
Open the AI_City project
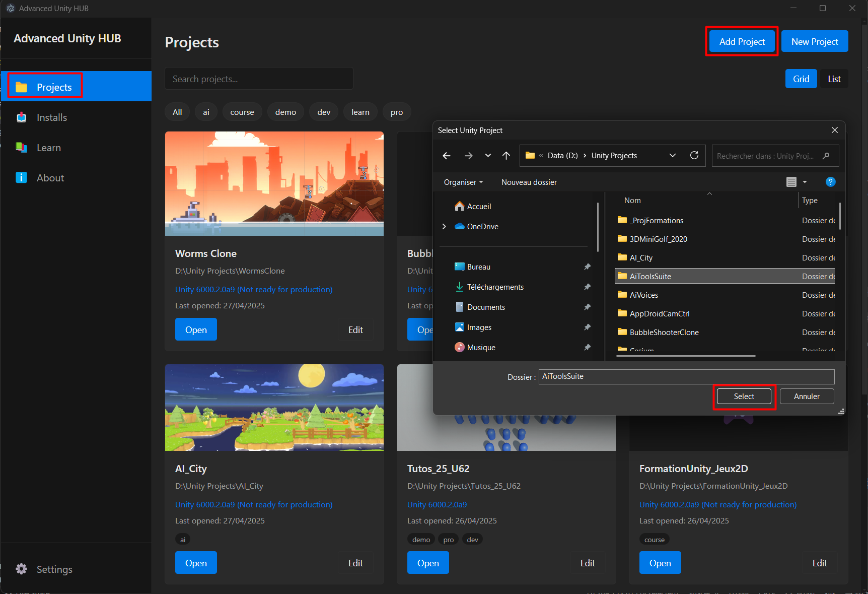(x=196, y=563)
